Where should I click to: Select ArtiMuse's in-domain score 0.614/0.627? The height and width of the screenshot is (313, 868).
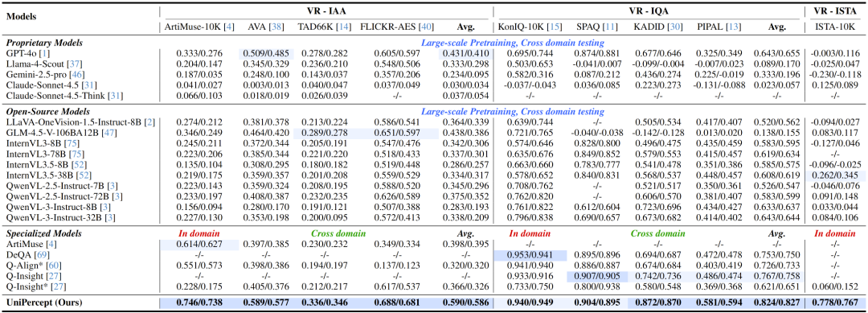(x=199, y=245)
